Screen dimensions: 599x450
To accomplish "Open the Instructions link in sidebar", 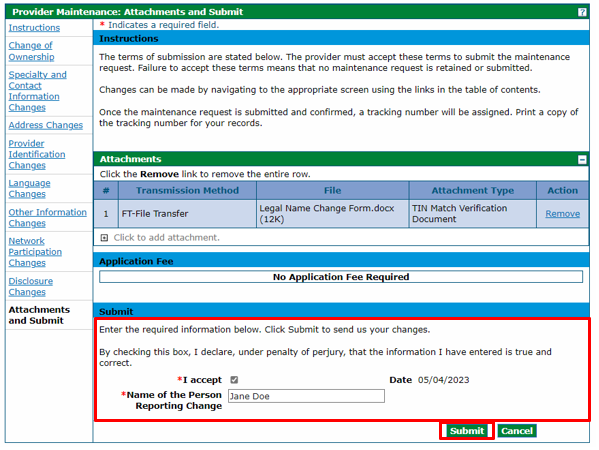I will click(34, 28).
